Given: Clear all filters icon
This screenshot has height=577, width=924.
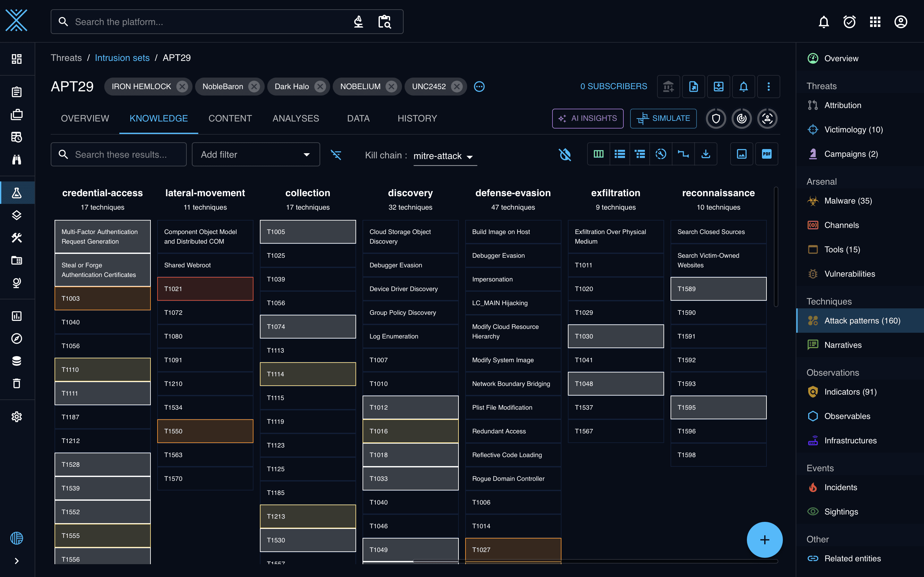Looking at the screenshot, I should coord(336,155).
